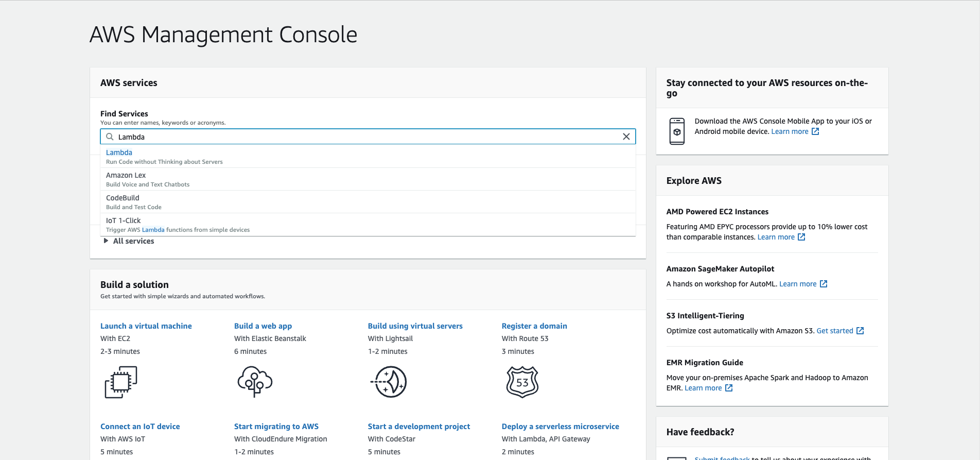This screenshot has width=980, height=460.
Task: Select IoT 1-Click from search suggestions
Action: [368, 225]
